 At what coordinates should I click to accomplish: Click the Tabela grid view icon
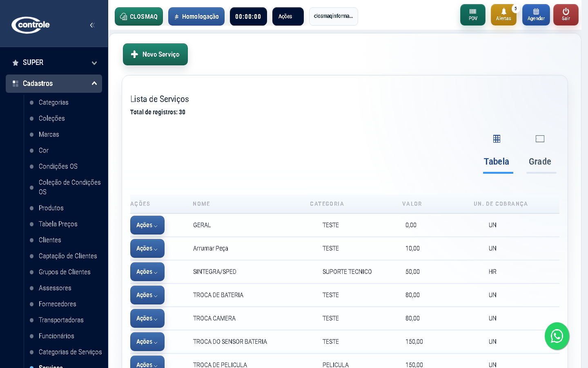click(x=497, y=139)
